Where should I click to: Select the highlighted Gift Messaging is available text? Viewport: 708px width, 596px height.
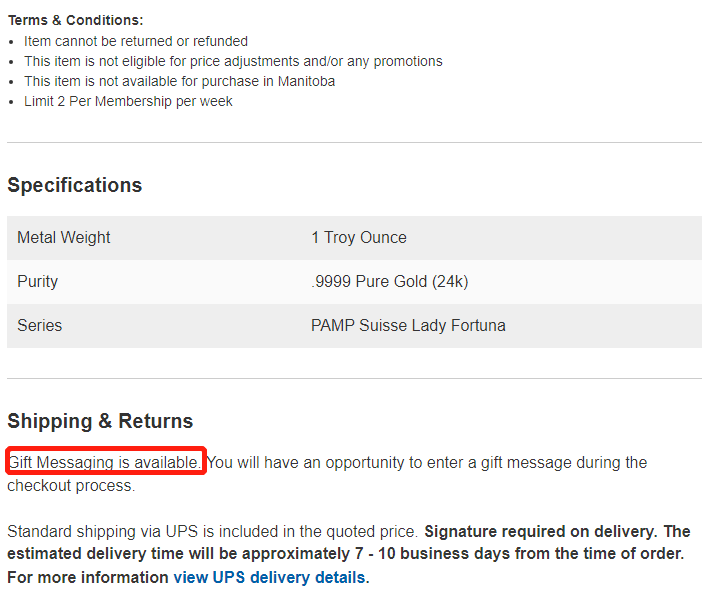coord(104,462)
